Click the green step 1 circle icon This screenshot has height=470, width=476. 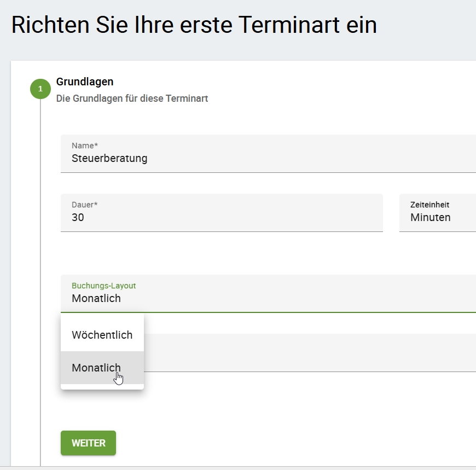40,89
